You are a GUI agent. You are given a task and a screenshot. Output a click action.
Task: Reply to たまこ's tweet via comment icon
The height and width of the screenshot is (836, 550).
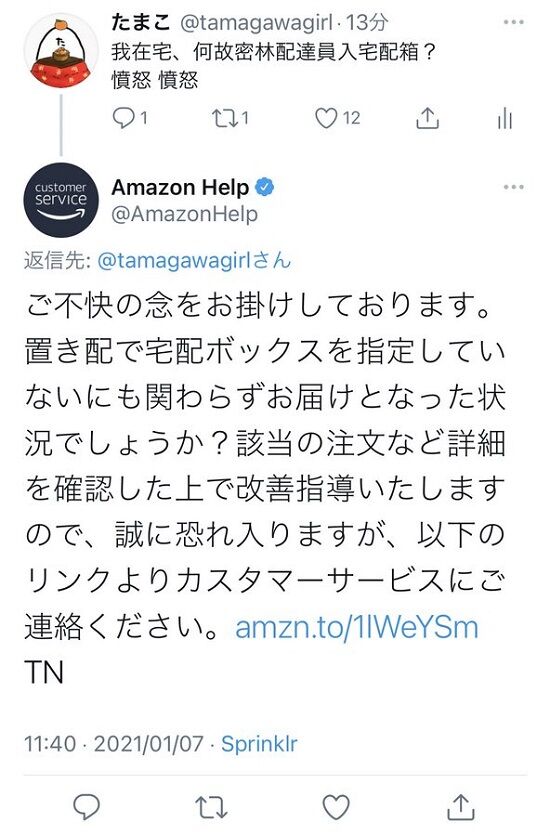pos(124,118)
